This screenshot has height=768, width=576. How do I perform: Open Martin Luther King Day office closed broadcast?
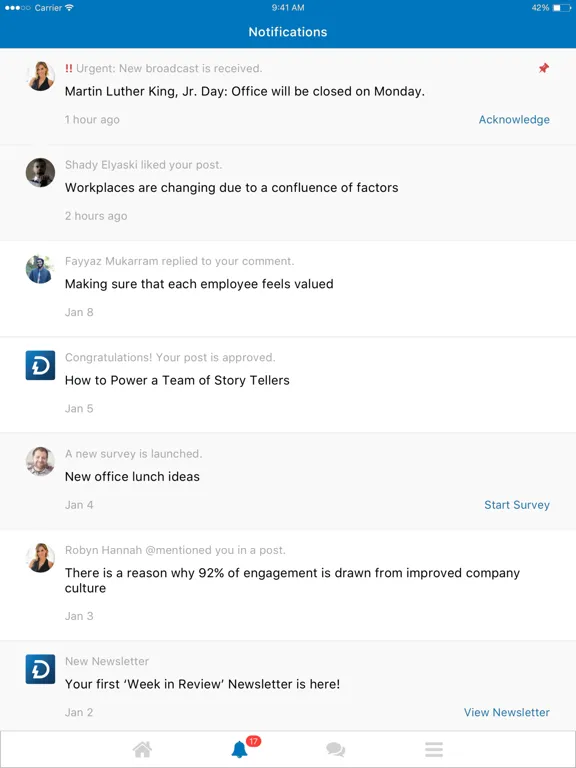click(244, 92)
